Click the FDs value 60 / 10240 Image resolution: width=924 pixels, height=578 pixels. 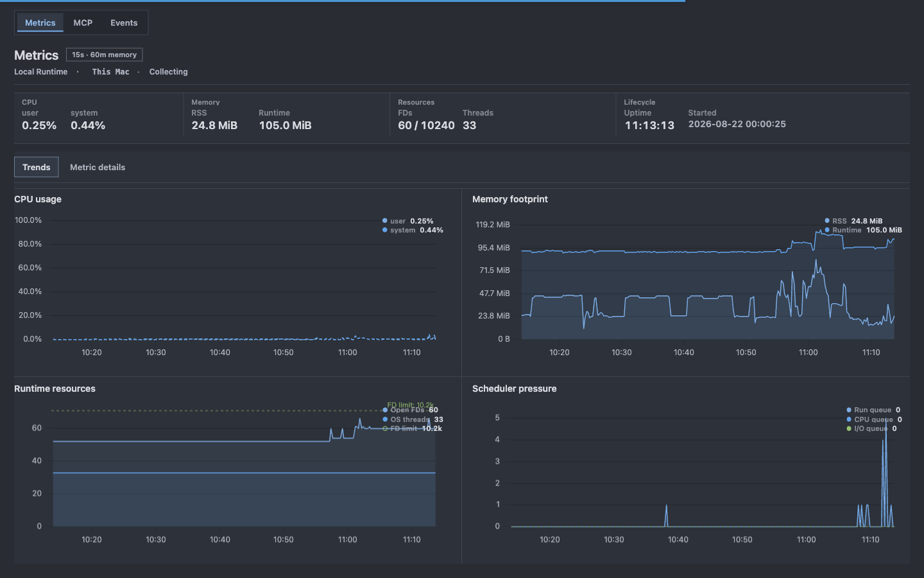(x=426, y=125)
